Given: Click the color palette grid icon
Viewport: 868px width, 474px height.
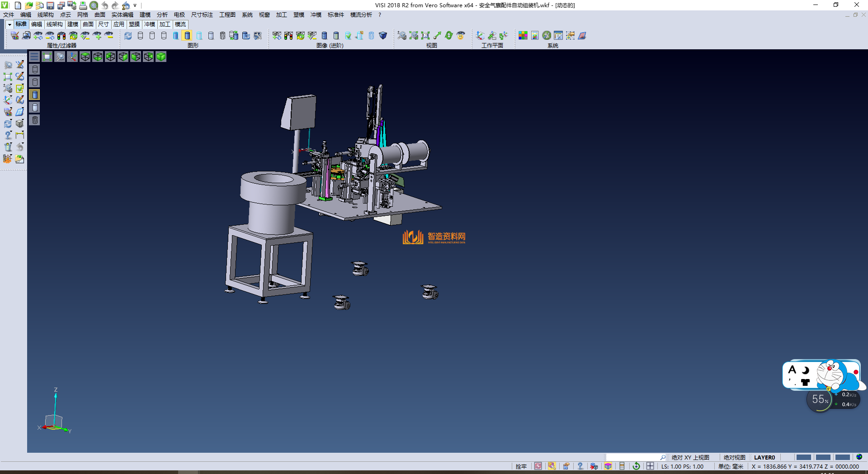Looking at the screenshot, I should [523, 35].
